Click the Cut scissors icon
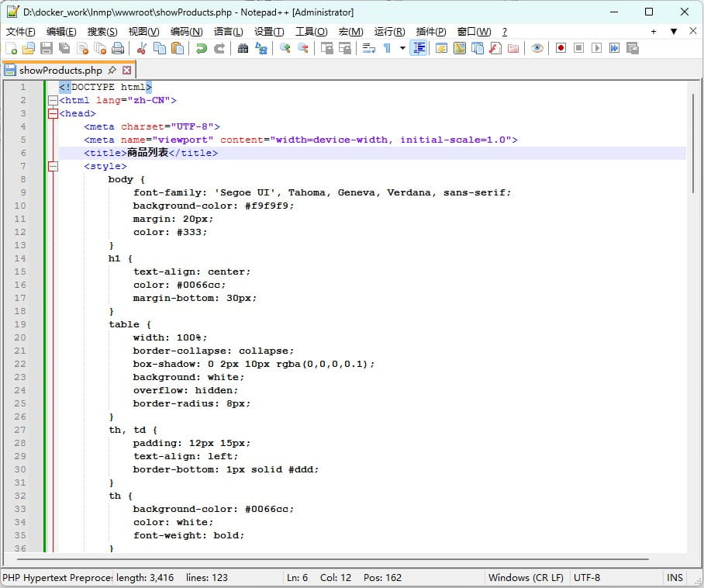The image size is (704, 588). 142,48
